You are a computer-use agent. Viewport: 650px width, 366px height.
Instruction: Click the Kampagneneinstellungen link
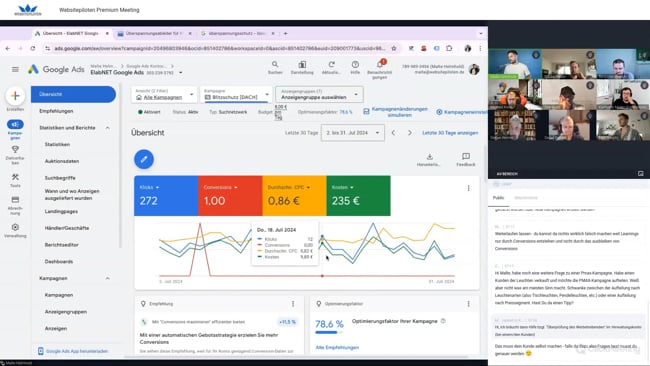pyautogui.click(x=461, y=112)
